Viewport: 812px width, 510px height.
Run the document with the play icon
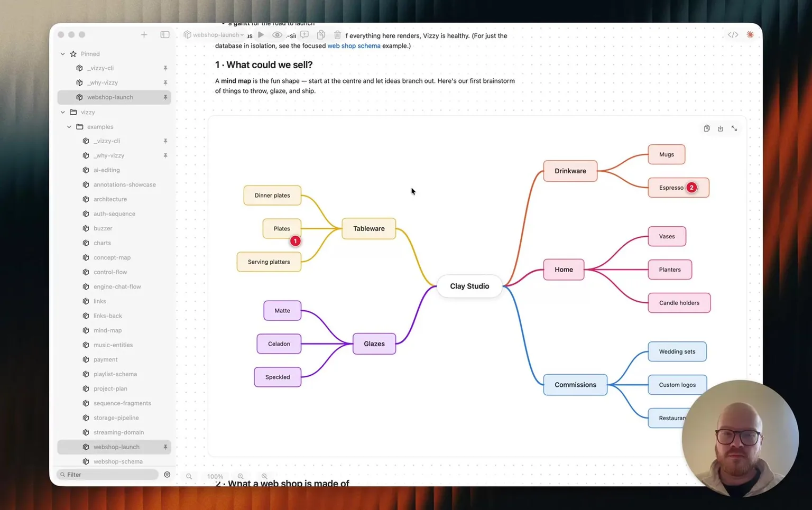point(261,35)
